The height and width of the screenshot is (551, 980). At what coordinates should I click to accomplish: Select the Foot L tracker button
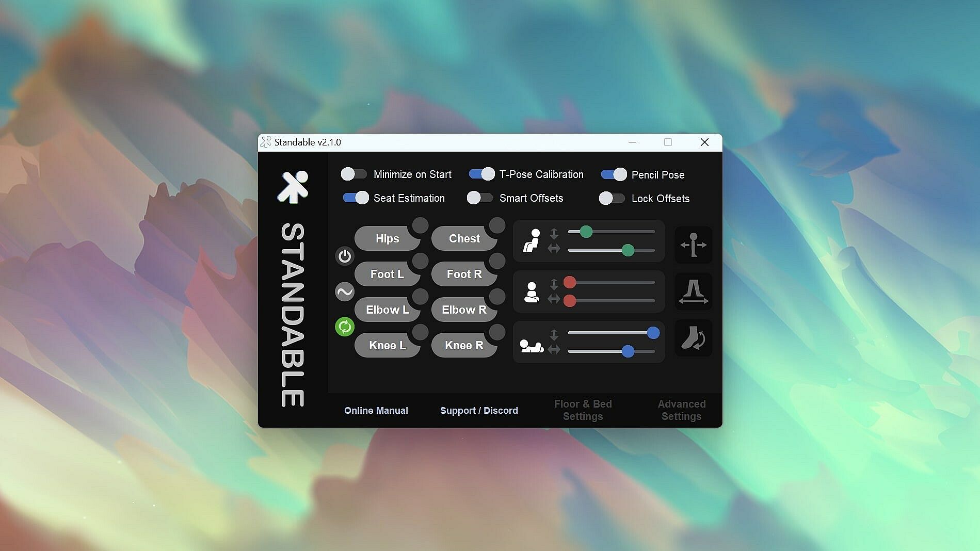[388, 274]
